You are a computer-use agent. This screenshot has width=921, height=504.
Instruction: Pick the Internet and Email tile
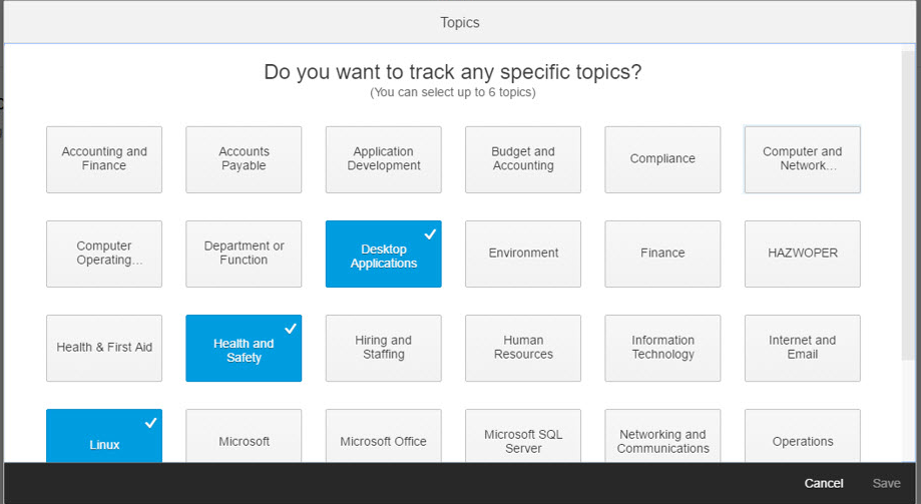[802, 348]
